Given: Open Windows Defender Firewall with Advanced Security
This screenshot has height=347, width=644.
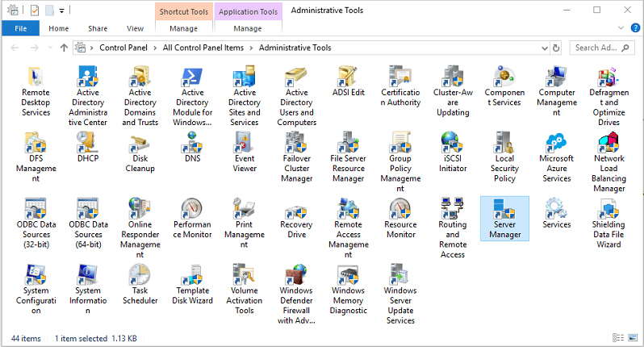Looking at the screenshot, I should pos(296,295).
